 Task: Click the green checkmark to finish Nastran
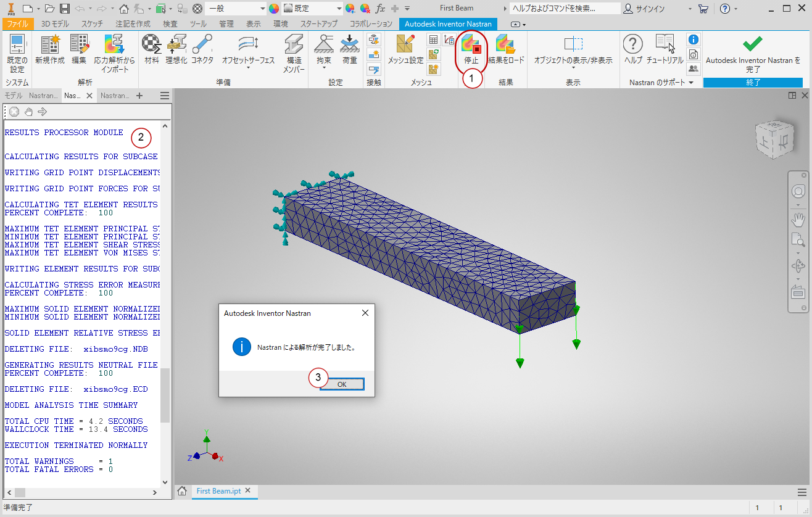753,43
